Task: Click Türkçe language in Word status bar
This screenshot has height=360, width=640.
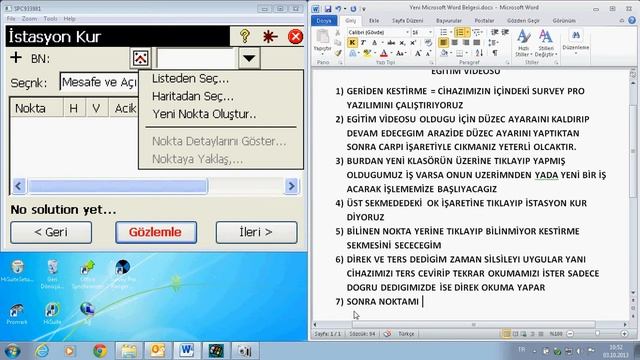Action: 406,334
